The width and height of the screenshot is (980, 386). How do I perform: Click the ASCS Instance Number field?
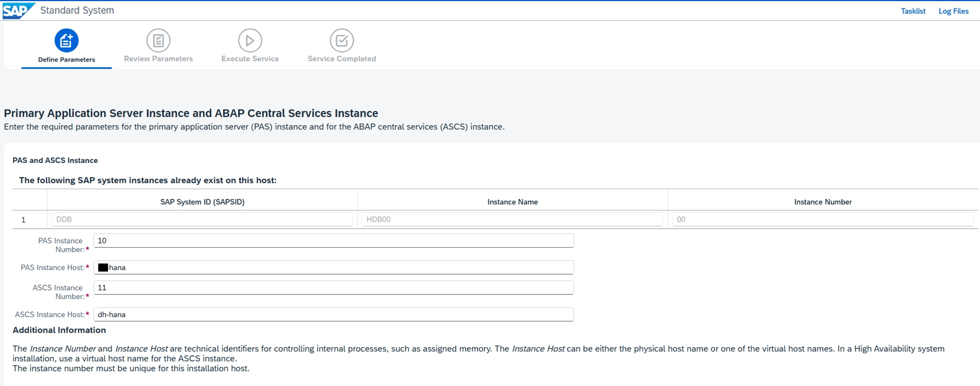[x=334, y=287]
